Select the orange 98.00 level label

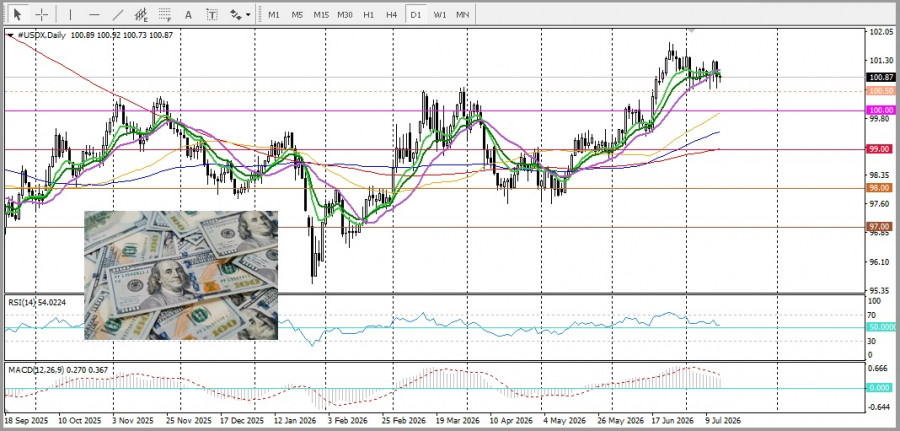point(881,188)
